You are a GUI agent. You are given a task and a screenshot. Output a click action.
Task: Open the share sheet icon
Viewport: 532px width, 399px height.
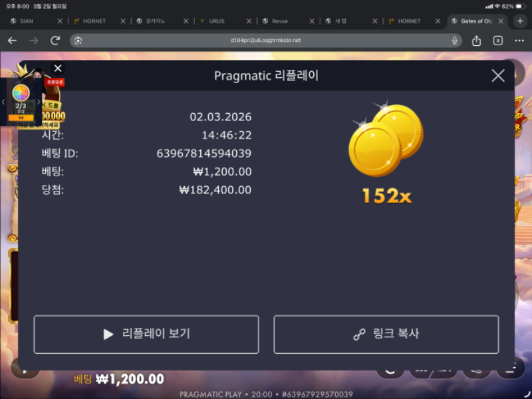(476, 41)
